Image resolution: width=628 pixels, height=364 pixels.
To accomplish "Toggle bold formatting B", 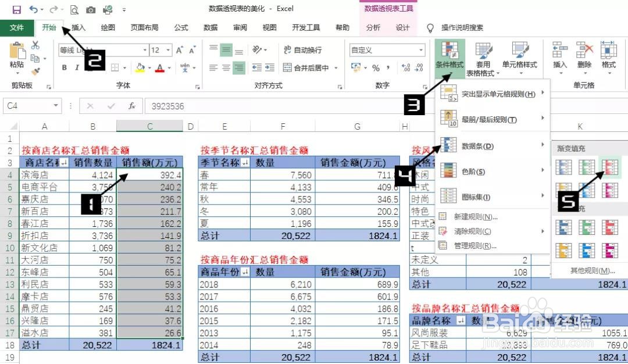I will pos(64,67).
